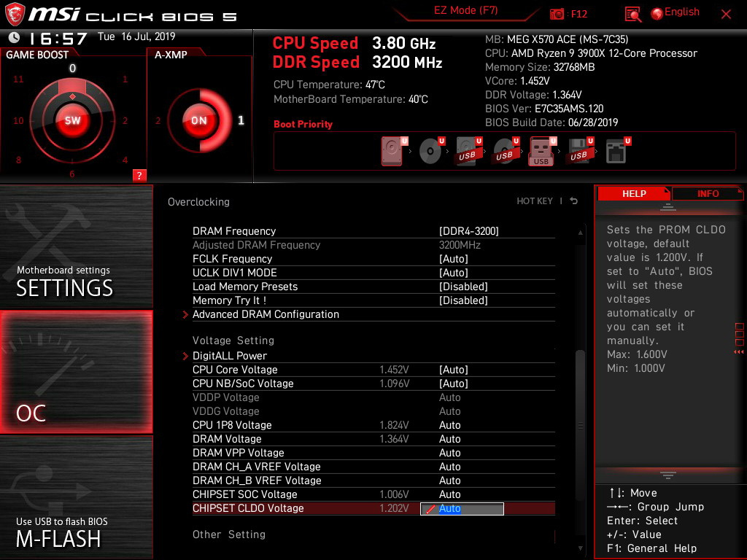
Task: Toggle the A-XMP ON button
Action: tap(199, 120)
